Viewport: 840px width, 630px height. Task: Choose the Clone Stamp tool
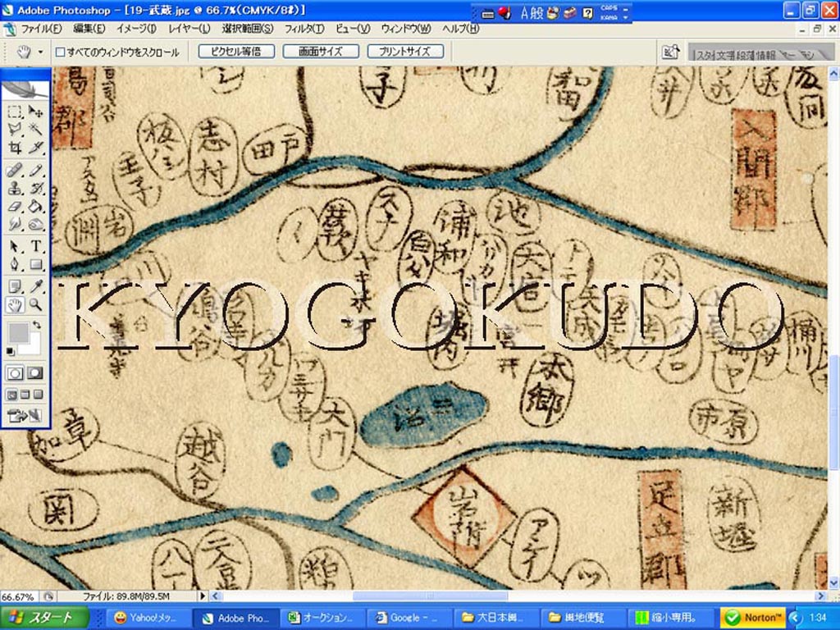pyautogui.click(x=15, y=189)
